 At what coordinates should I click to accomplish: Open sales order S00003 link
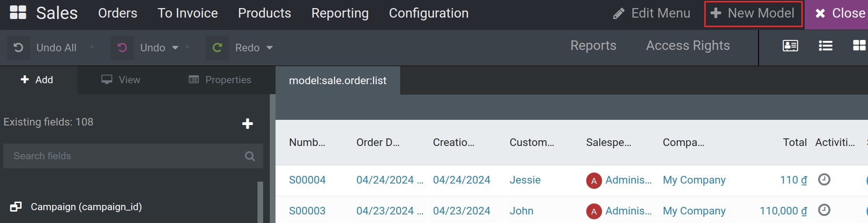coord(307,211)
